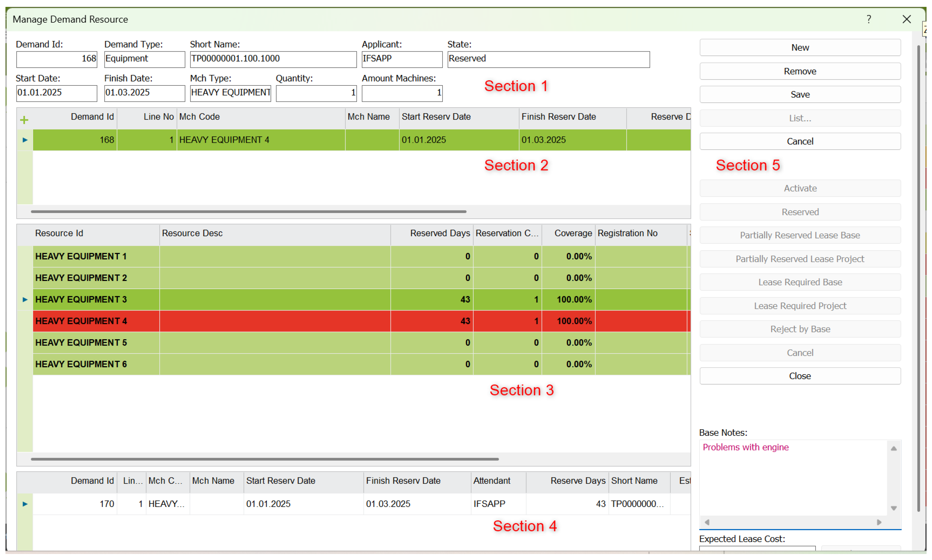Viewport: 932px width, 560px height.
Task: Click the IFSAPP attendant cell in bottom grid
Action: pyautogui.click(x=498, y=504)
